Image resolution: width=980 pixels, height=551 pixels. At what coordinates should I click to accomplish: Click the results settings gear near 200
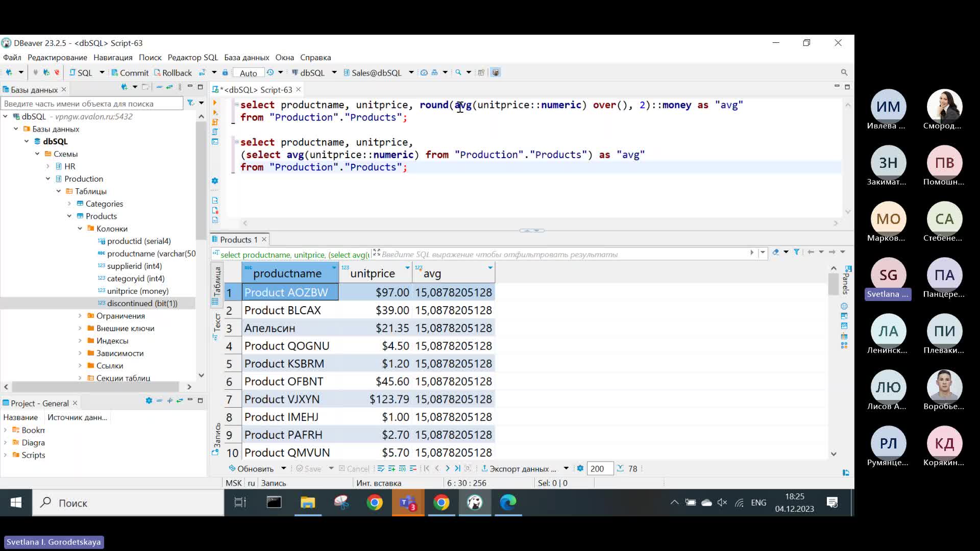coord(580,468)
